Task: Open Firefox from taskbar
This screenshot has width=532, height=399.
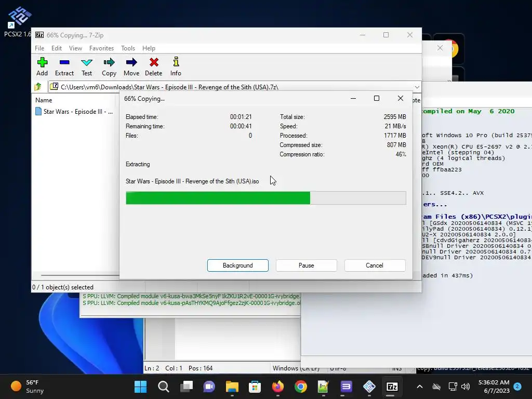Action: point(278,387)
